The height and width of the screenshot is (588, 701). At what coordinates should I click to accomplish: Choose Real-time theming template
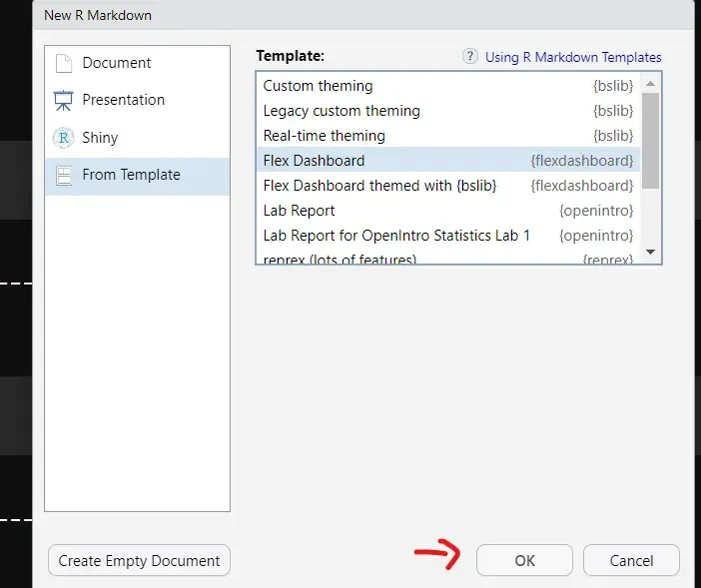coord(324,136)
